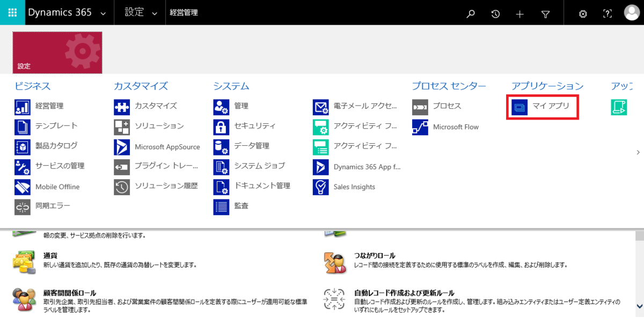644x319 pixels.
Task: Click the page scrollbar down arrow
Action: [639, 306]
